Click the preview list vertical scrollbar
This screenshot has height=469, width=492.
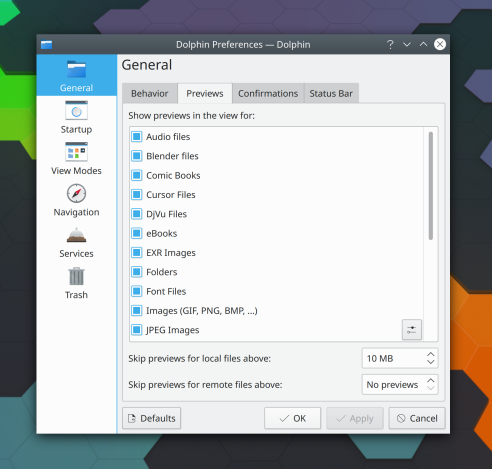click(431, 186)
